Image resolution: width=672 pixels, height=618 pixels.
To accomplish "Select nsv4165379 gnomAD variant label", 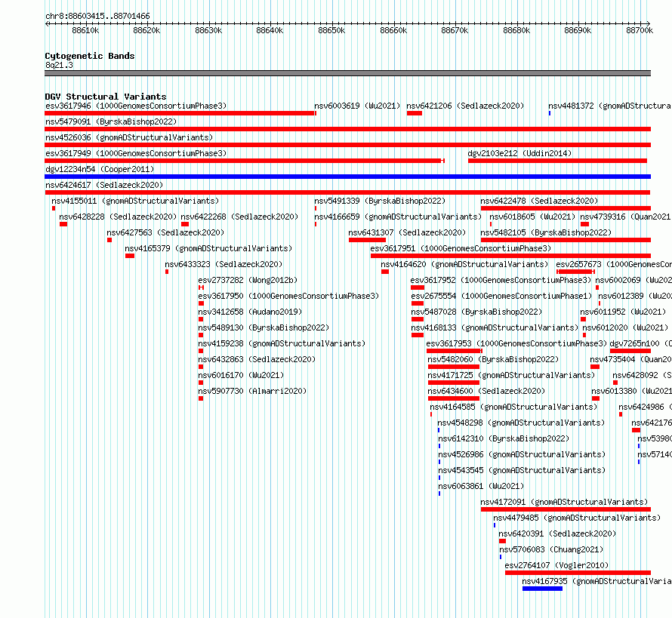I will (208, 248).
